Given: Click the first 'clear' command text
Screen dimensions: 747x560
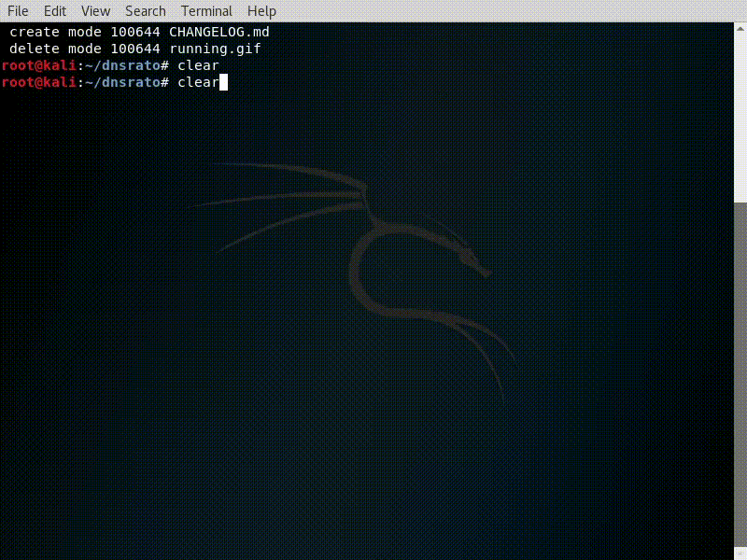Looking at the screenshot, I should [x=198, y=65].
